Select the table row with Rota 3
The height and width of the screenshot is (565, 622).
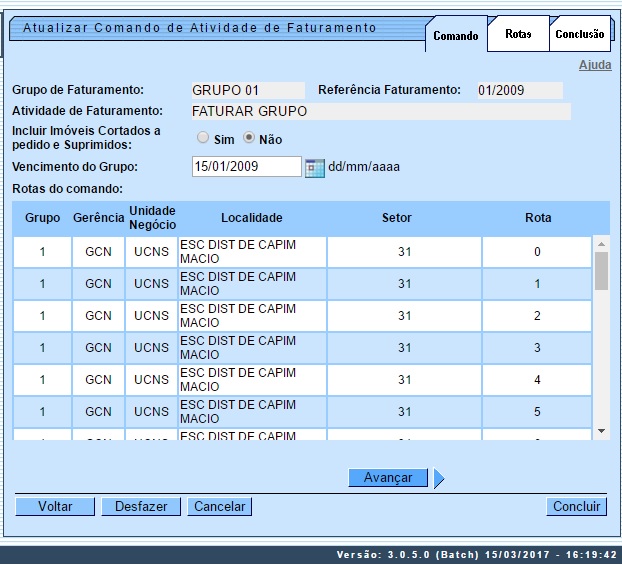tap(300, 348)
